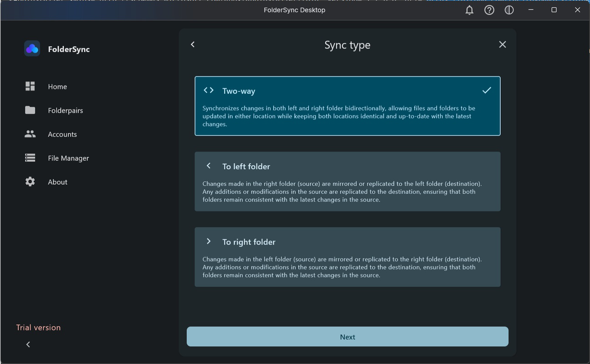This screenshot has height=364, width=590.
Task: Click the FolderSync brand name text
Action: (69, 49)
